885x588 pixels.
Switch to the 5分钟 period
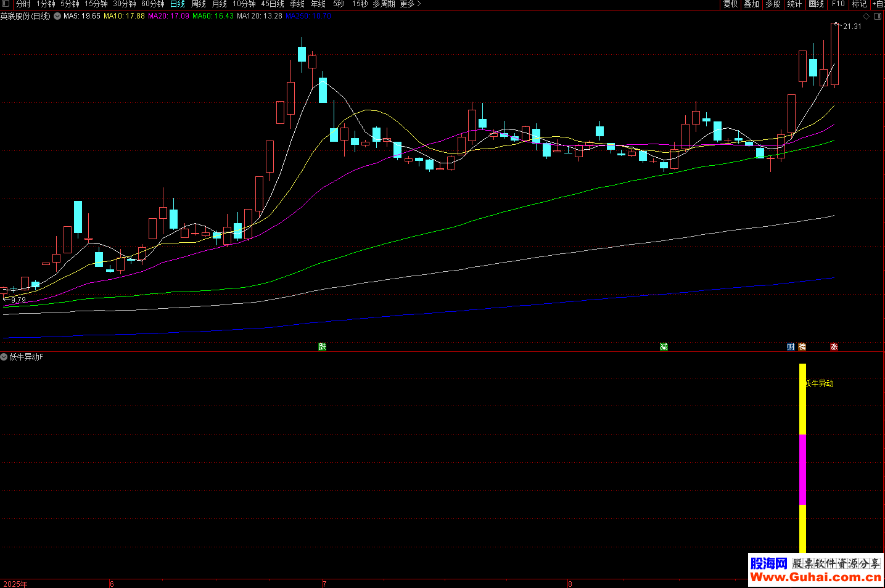70,4
